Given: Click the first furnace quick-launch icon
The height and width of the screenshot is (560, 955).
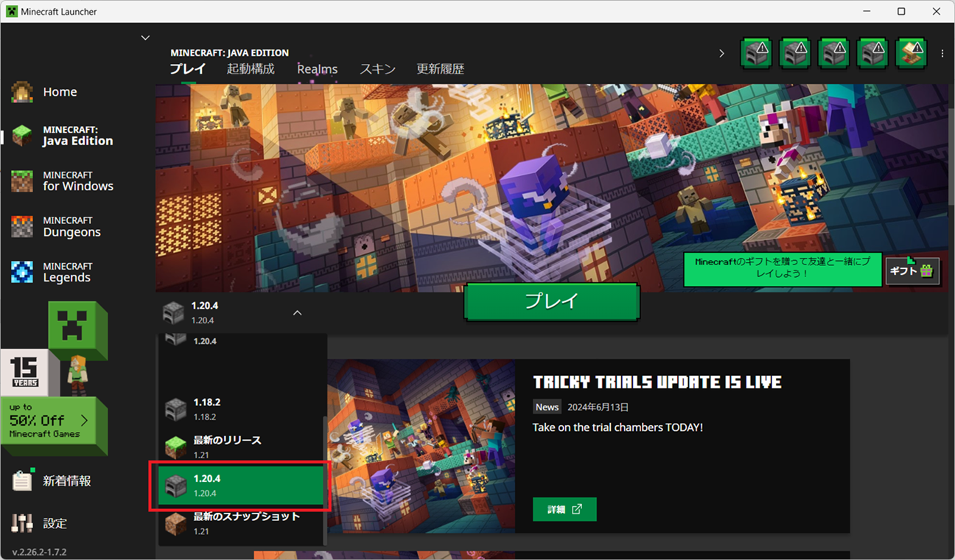Looking at the screenshot, I should 756,54.
